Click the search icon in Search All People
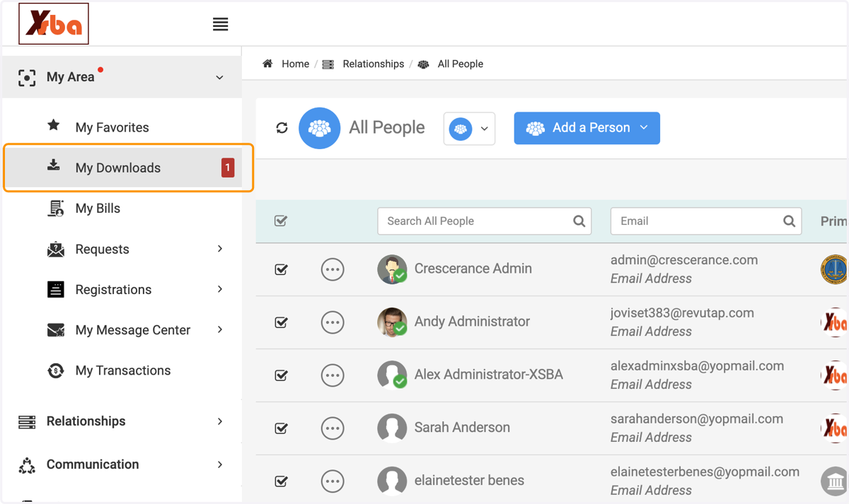Image resolution: width=849 pixels, height=504 pixels. coord(579,221)
